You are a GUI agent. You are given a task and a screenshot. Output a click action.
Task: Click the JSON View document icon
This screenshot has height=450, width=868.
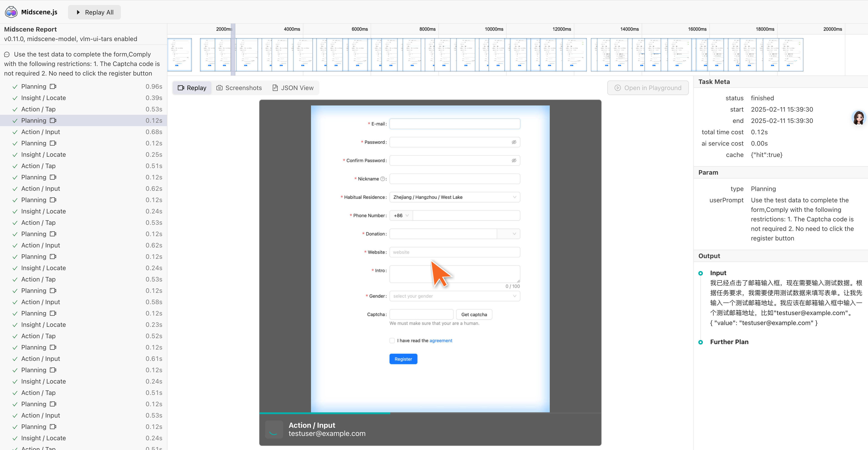pyautogui.click(x=275, y=88)
